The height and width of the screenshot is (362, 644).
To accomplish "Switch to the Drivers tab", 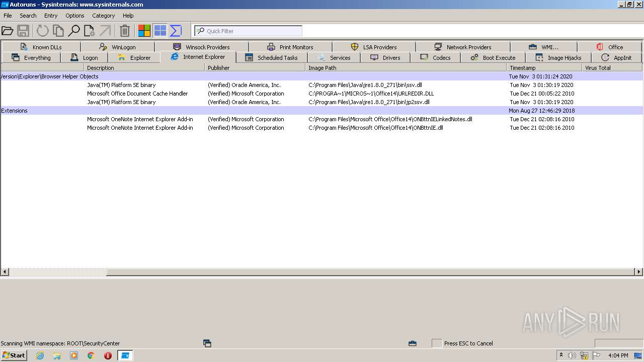I will tap(385, 57).
